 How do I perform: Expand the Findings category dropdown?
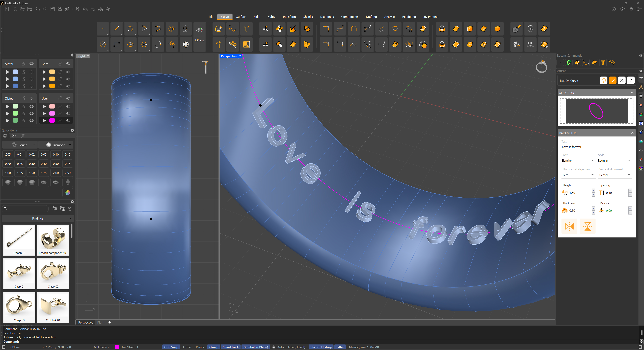[38, 218]
